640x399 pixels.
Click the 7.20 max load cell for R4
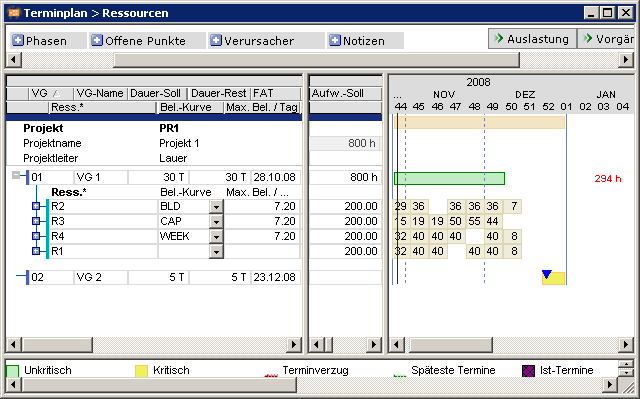(x=262, y=236)
